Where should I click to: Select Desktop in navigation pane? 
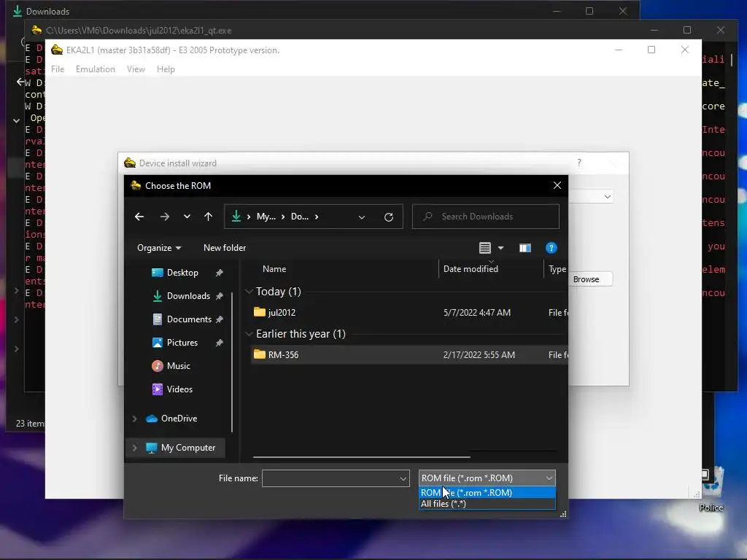click(182, 273)
